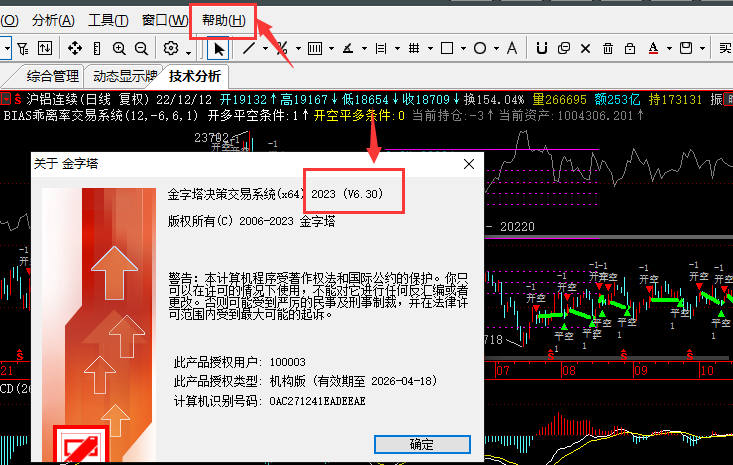Click the 持173131 open interest value
This screenshot has width=733, height=465.
[675, 100]
